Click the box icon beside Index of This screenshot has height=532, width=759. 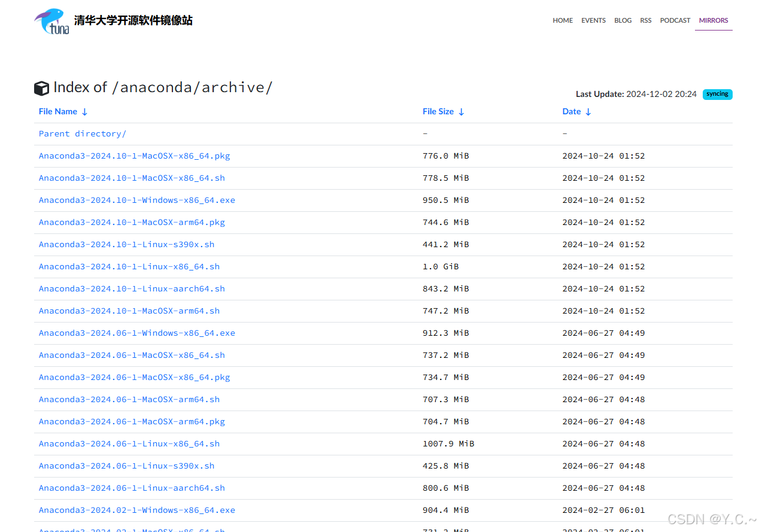coord(41,89)
